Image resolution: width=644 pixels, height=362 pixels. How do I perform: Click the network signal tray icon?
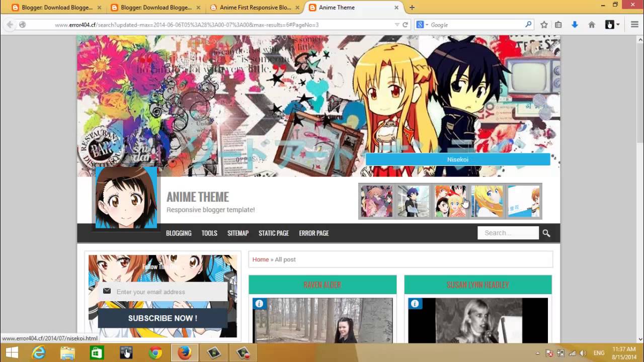tap(572, 353)
